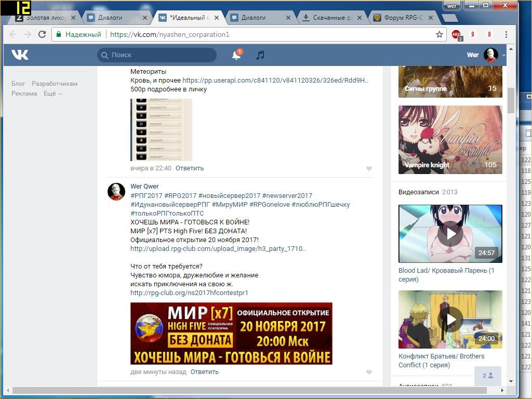Image resolution: width=532 pixels, height=399 pixels.
Task: Expand the Ещё footer menu
Action: coord(53,94)
